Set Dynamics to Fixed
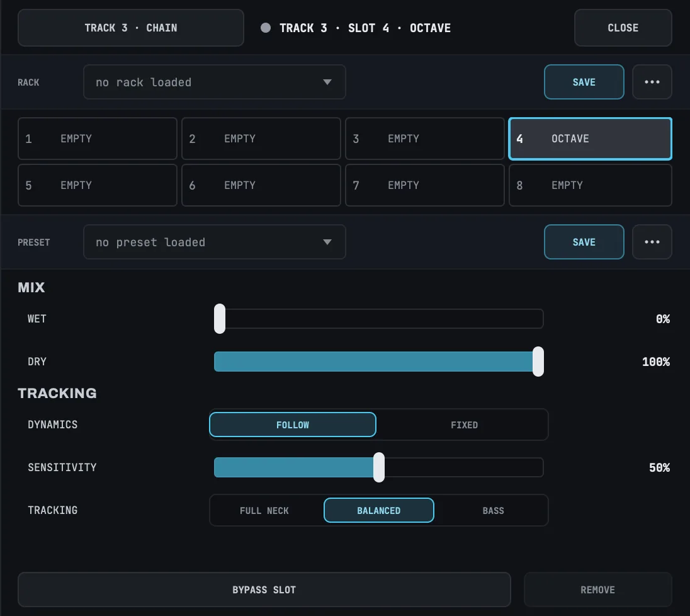The height and width of the screenshot is (616, 690). [464, 425]
